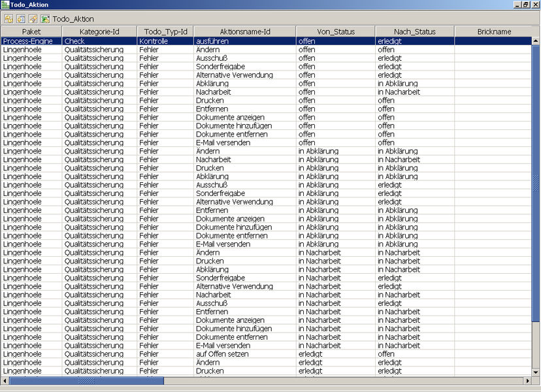Screen dimensions: 541x392
Task: Select the Bricknname column header
Action: coord(494,31)
